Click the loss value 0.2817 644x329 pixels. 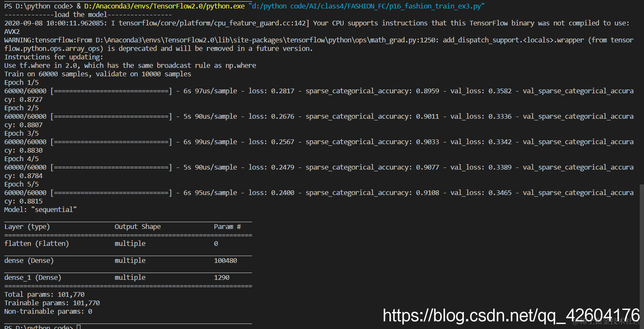click(283, 91)
